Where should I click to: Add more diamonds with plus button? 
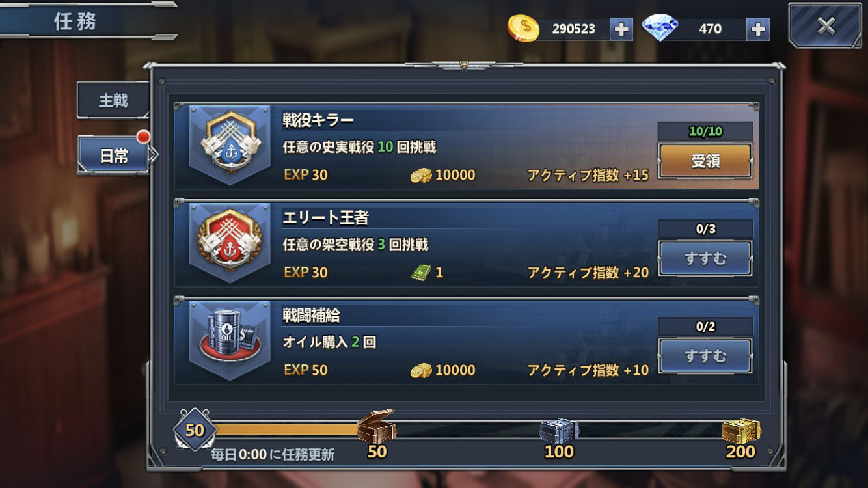click(x=758, y=29)
